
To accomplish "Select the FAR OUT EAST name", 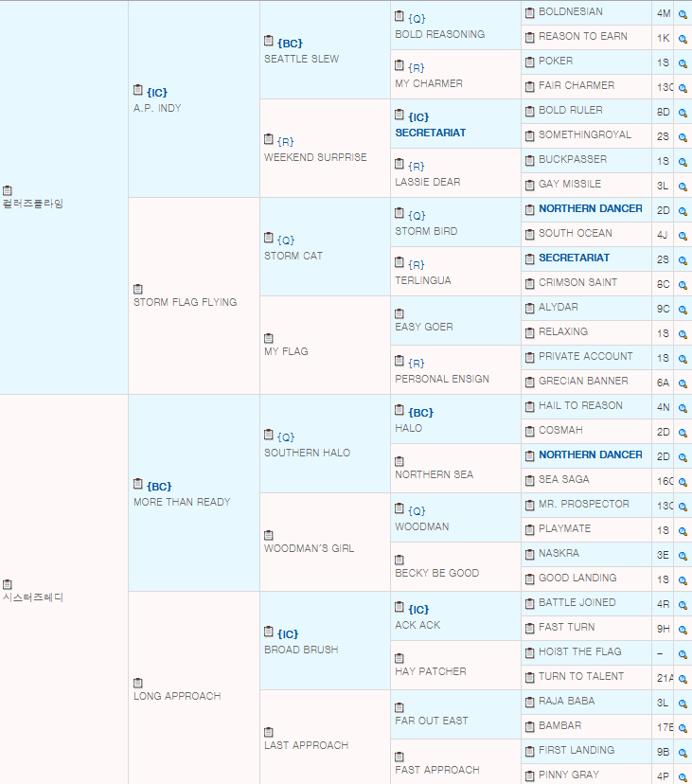I will point(432,721).
